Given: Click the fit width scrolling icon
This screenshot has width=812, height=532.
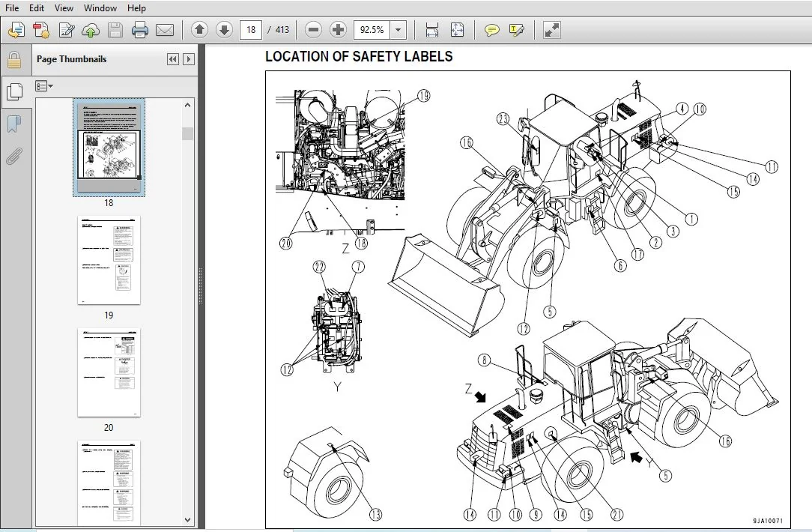Looking at the screenshot, I should click(432, 30).
